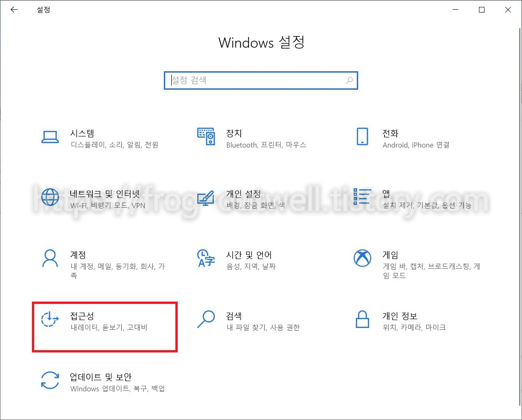Open the 장치 settings link
Image resolution: width=522 pixels, height=420 pixels.
[x=234, y=134]
